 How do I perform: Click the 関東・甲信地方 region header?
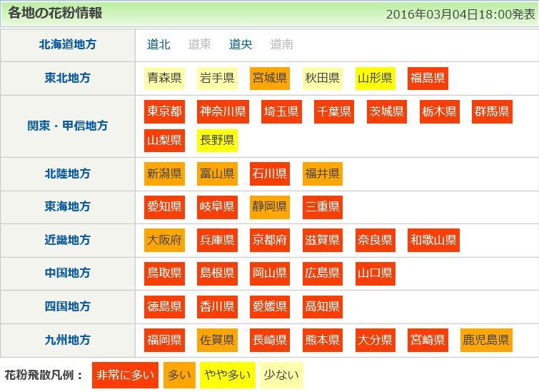click(68, 126)
